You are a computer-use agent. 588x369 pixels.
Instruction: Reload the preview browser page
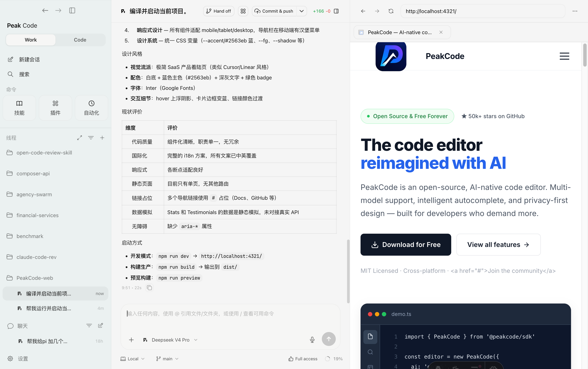coord(391,11)
